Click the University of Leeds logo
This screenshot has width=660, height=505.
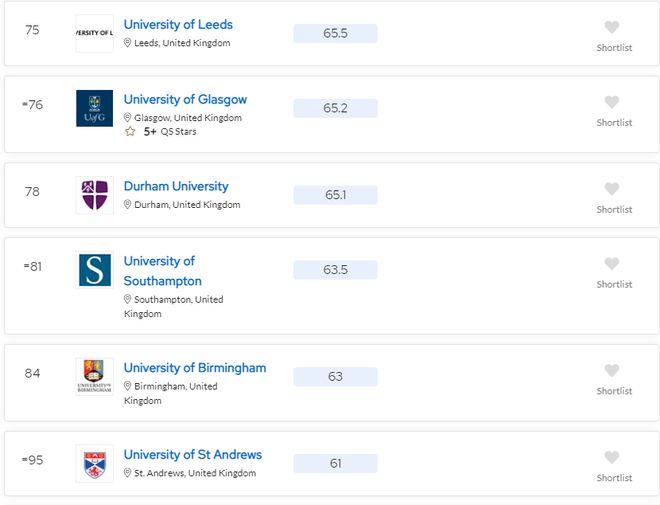coord(94,33)
